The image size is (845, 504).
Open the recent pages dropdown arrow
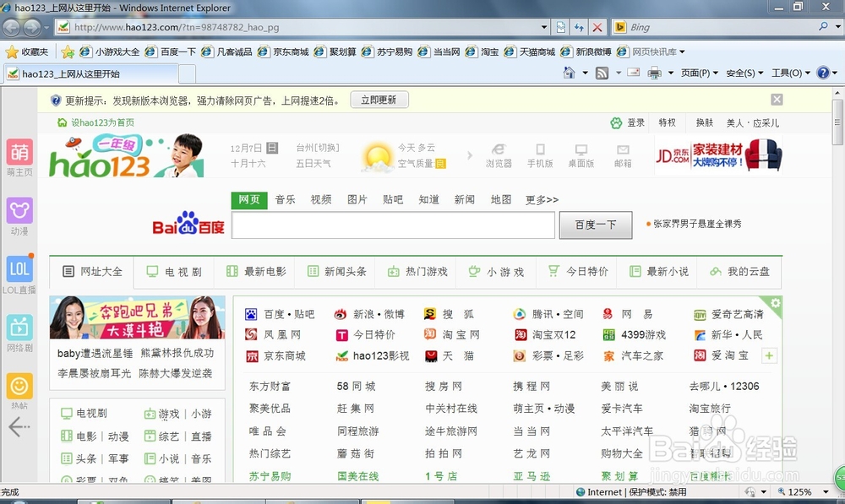pyautogui.click(x=46, y=27)
